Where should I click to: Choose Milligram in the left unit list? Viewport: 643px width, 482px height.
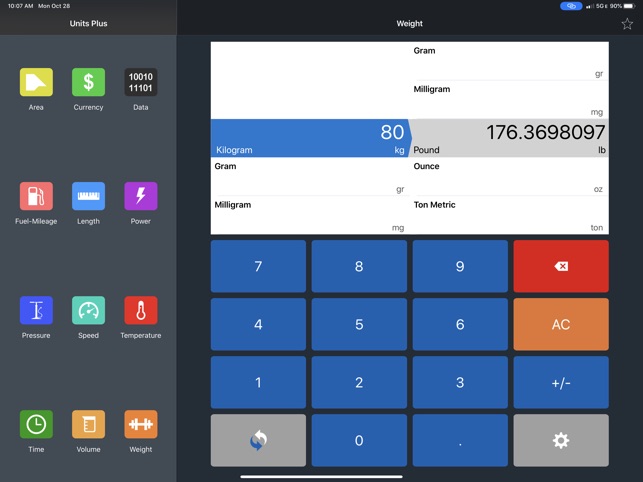click(310, 215)
